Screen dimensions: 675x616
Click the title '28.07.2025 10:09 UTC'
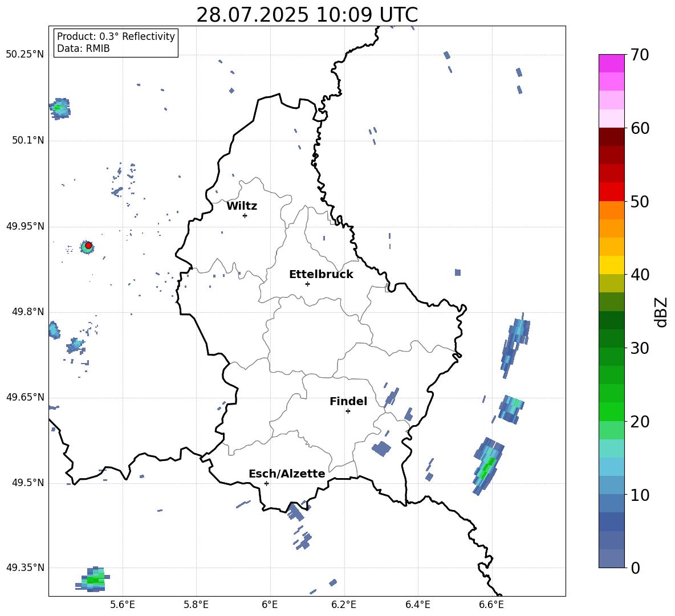pyautogui.click(x=307, y=15)
